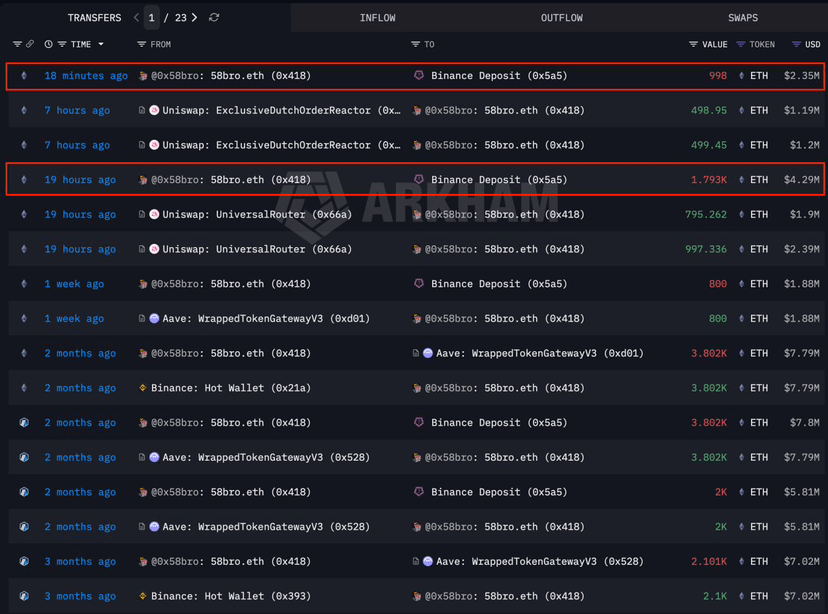Switch to the OUTFLOW tab
Viewport: 828px width, 614px height.
[x=561, y=18]
